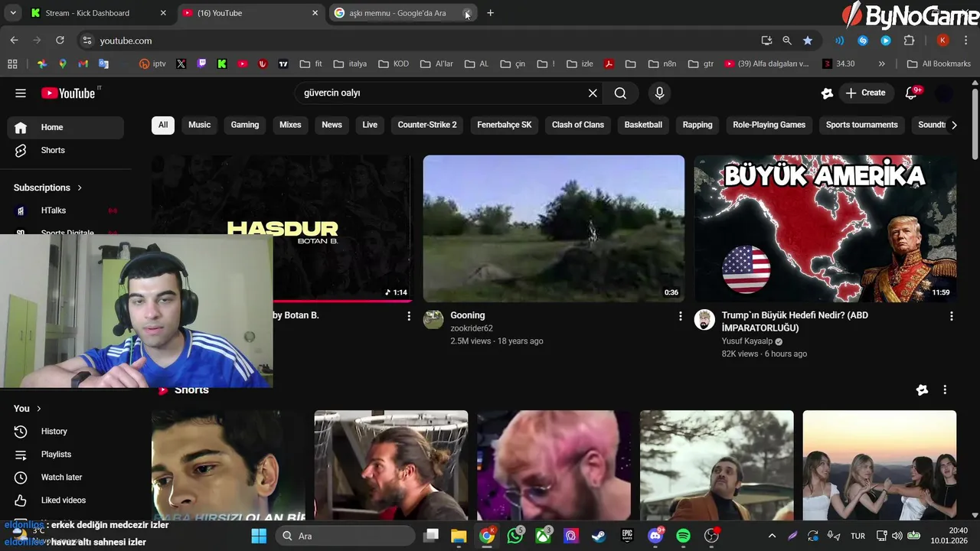This screenshot has height=551, width=980.
Task: Open Liked videos in the sidebar
Action: [x=65, y=500]
